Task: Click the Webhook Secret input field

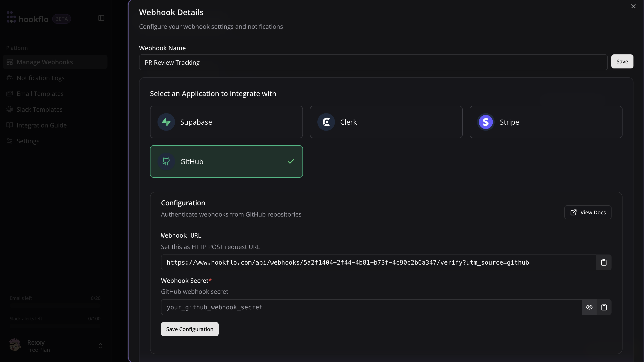Action: pos(371,307)
